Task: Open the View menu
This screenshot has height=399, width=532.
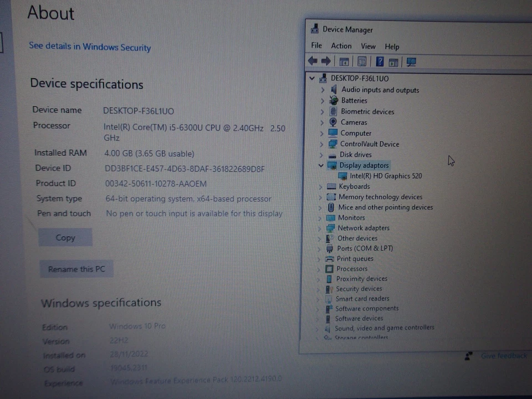Action: click(367, 46)
